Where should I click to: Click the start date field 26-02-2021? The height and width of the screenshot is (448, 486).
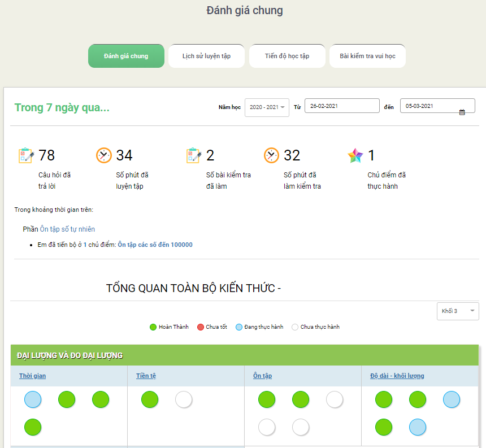tap(342, 106)
